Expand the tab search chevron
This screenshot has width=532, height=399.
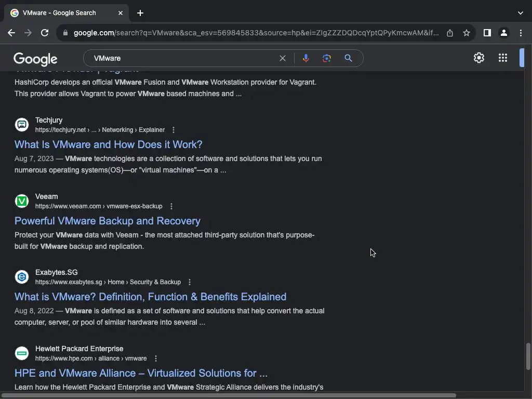[x=521, y=13]
